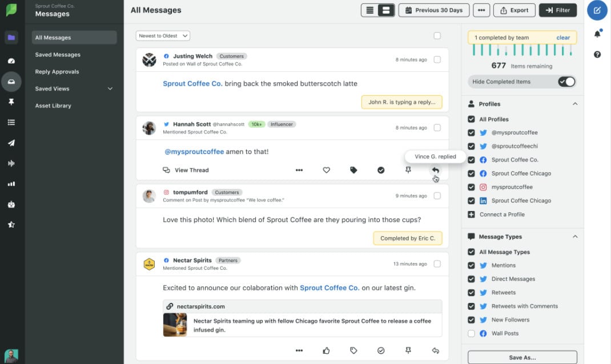Mark Hannah Scott's message complete
This screenshot has height=364, width=611.
coord(381,170)
